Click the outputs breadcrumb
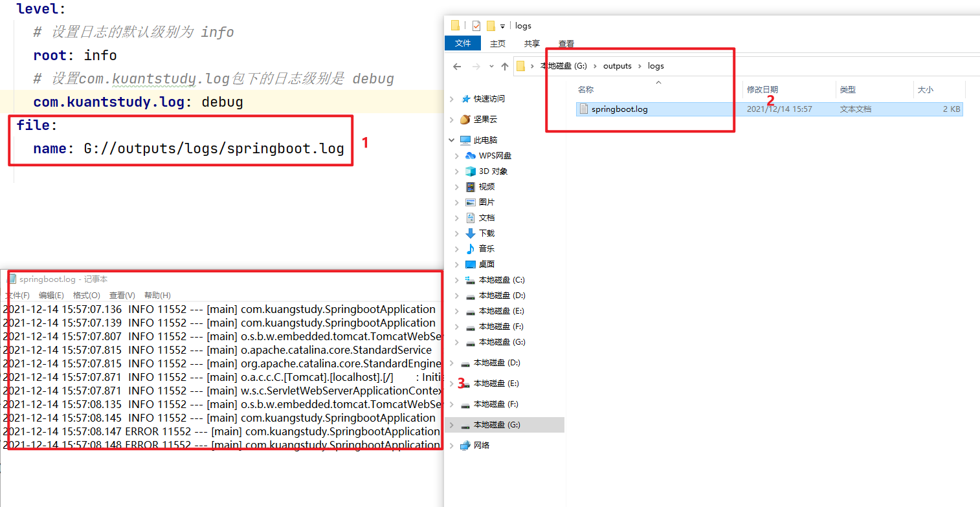 (x=618, y=66)
